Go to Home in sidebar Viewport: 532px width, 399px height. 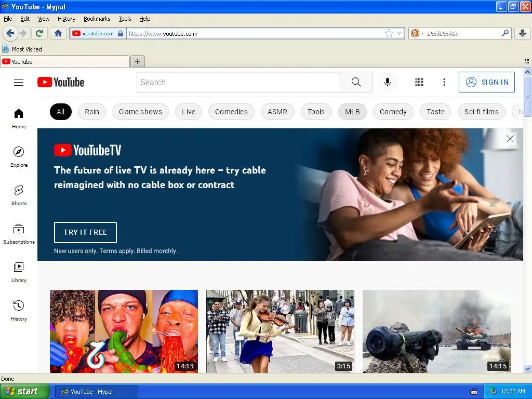click(19, 119)
